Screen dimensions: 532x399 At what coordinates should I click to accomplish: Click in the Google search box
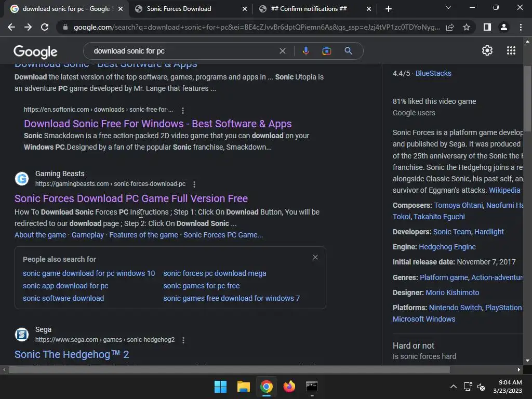click(x=183, y=51)
